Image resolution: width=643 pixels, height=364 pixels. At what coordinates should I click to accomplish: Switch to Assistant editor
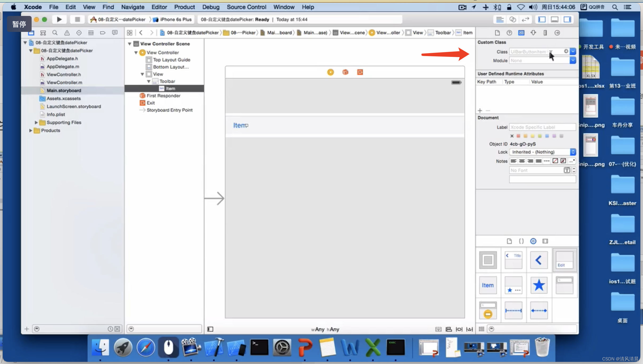513,20
